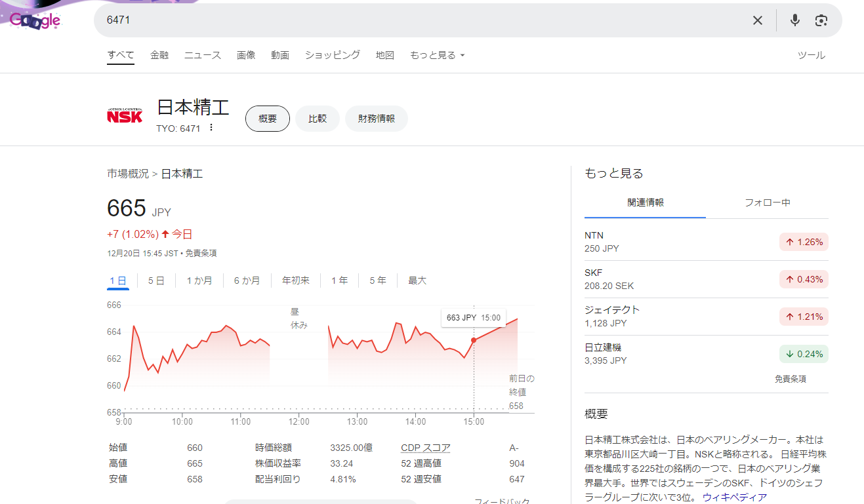
Task: Click the 始値 value 660
Action: (x=195, y=448)
